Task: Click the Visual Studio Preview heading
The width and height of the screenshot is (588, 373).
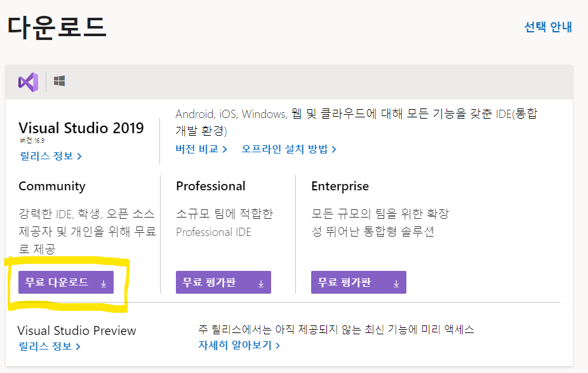Action: [76, 330]
